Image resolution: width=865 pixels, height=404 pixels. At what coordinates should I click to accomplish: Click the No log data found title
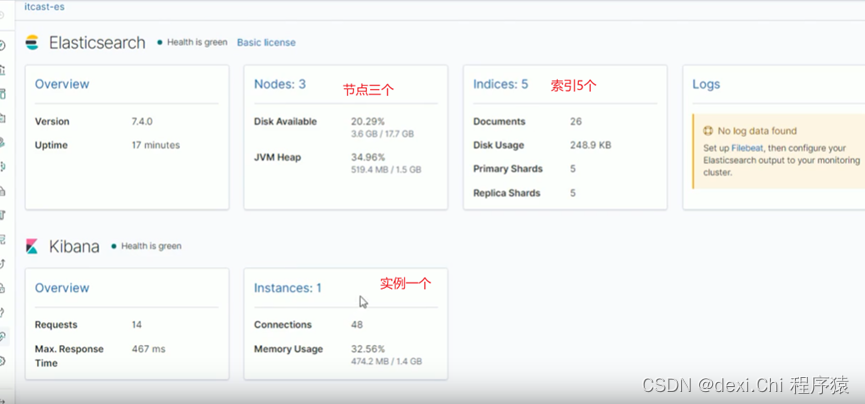click(x=757, y=131)
